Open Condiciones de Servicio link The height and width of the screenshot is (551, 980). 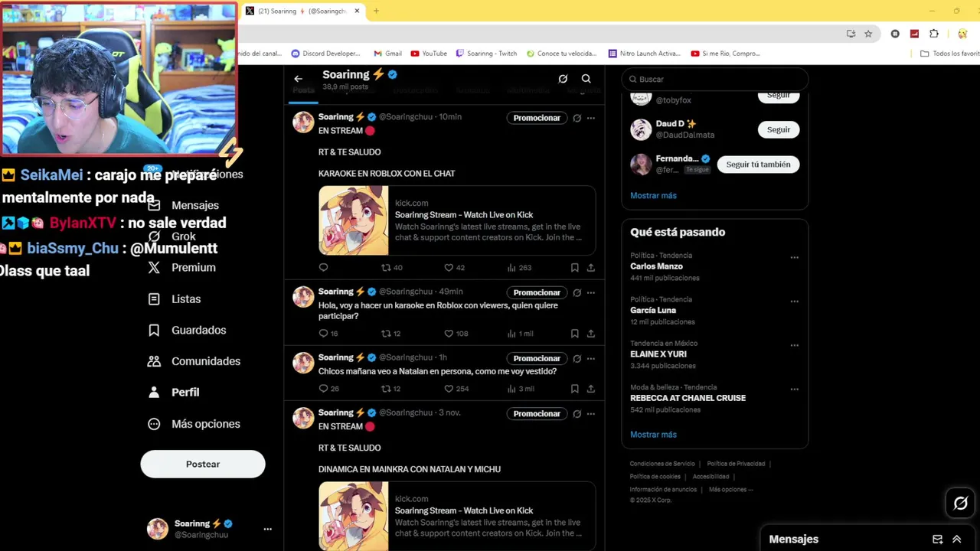pos(662,464)
